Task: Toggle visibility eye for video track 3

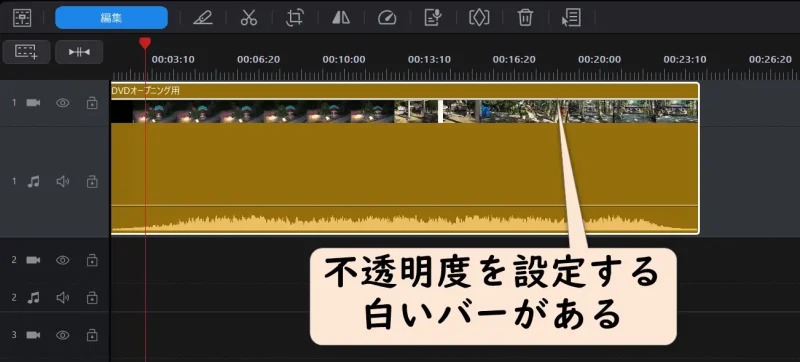Action: (62, 335)
